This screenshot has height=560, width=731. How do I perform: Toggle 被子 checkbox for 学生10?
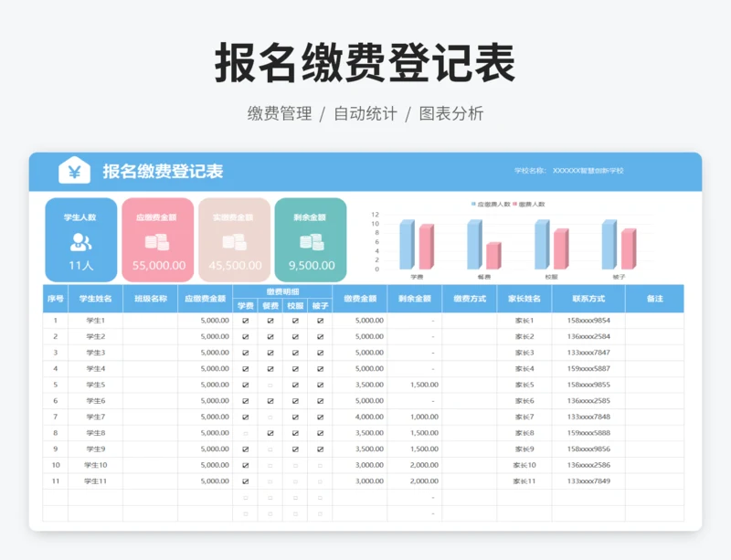[x=320, y=465]
